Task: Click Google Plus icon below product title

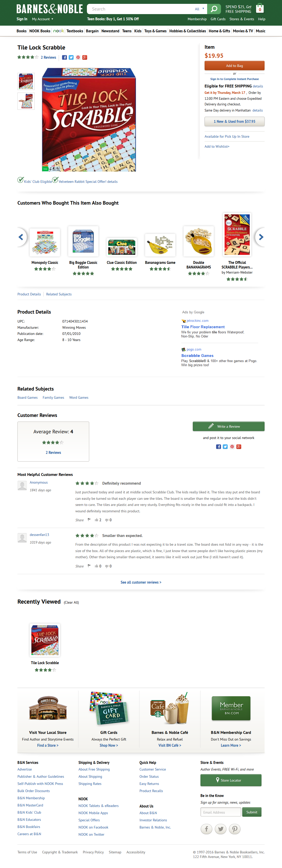Action: tap(85, 58)
